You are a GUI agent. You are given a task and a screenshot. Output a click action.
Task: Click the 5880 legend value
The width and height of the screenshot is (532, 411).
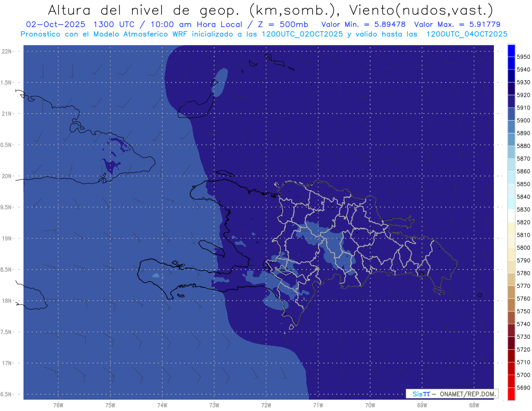[524, 146]
